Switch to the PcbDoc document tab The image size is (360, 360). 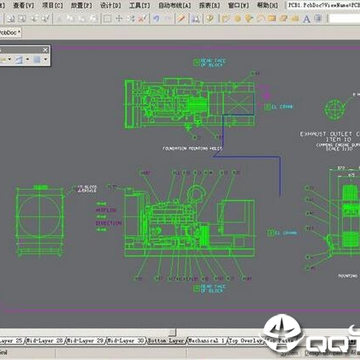point(10,33)
